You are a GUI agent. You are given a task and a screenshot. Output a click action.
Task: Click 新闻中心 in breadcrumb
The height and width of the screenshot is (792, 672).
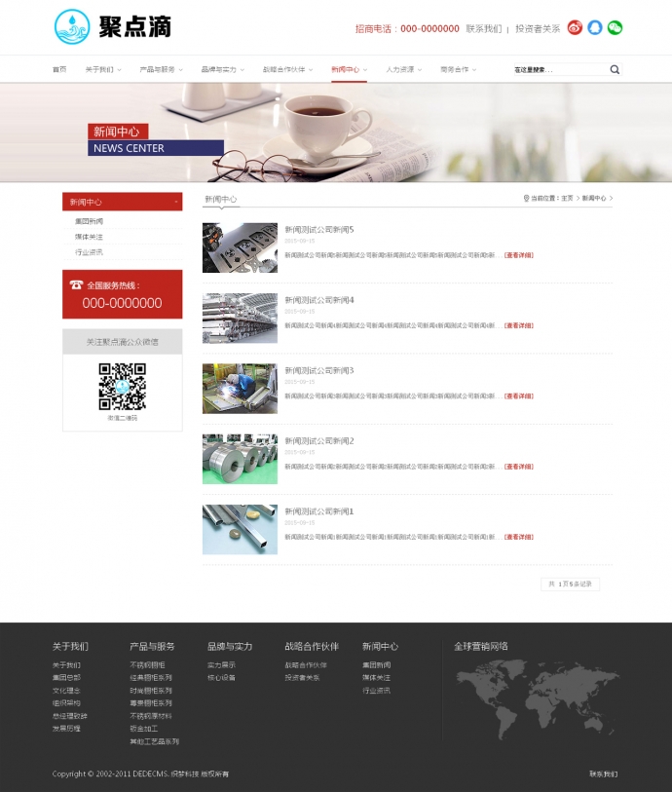pos(594,199)
